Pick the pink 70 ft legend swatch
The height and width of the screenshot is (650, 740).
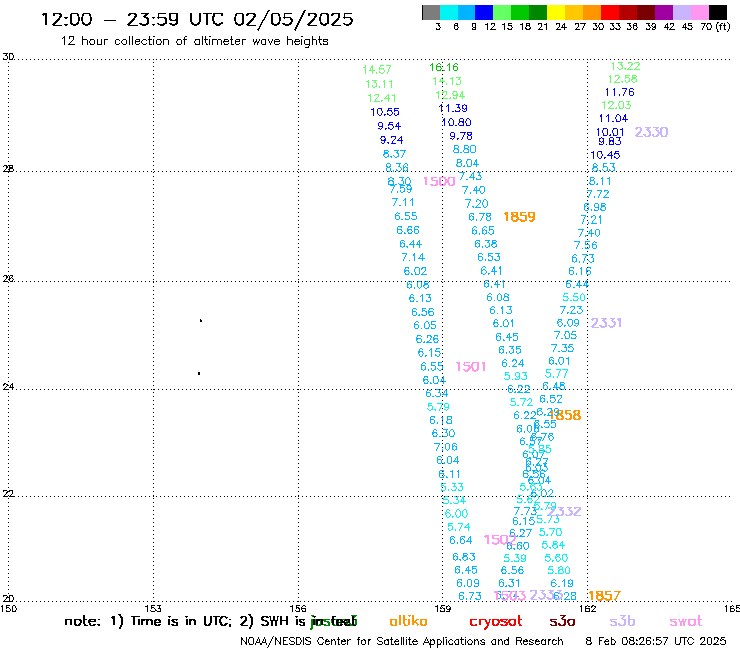click(x=700, y=12)
